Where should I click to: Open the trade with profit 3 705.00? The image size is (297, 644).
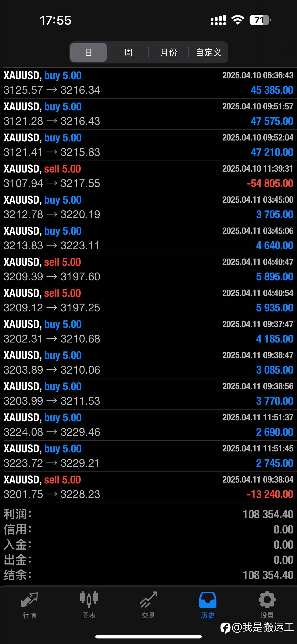pos(148,207)
